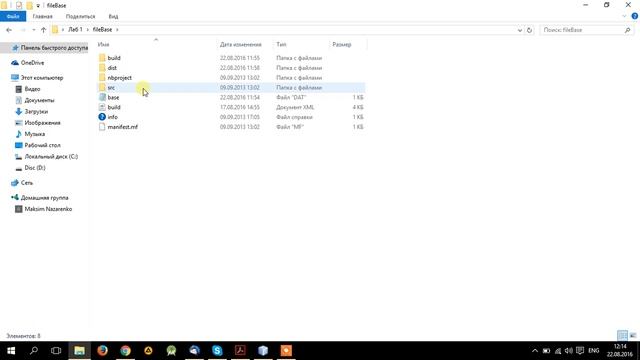Select the nbproject folder
Screen dimensions: 640x360
tap(120, 78)
